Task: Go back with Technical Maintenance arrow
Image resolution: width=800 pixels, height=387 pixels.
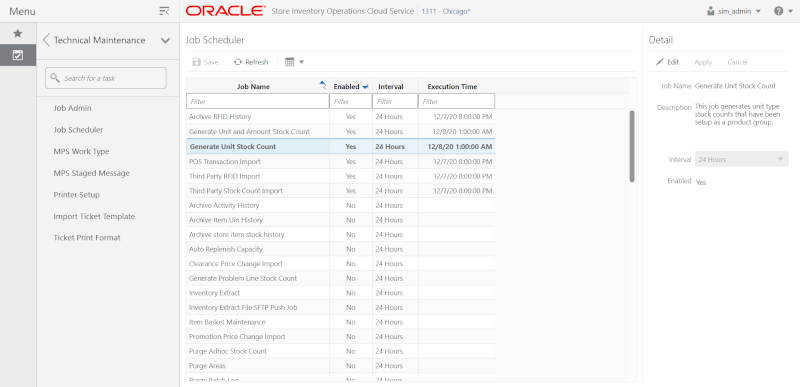Action: point(46,40)
